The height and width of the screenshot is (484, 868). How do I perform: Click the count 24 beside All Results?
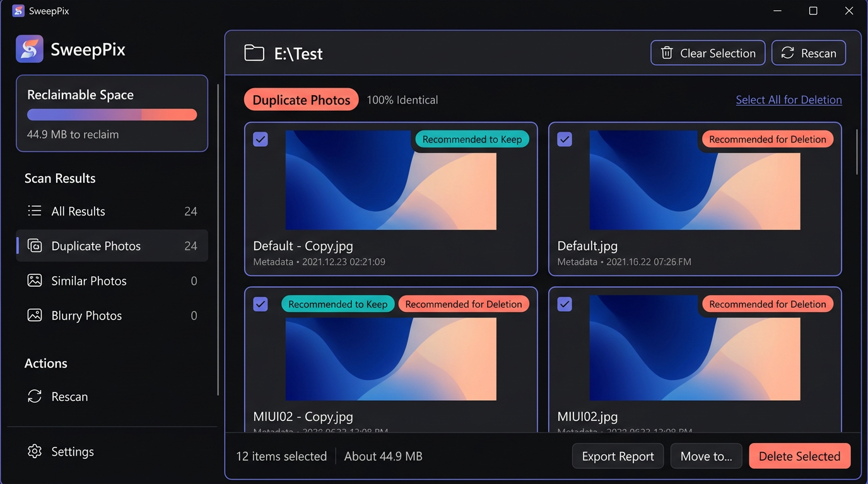pyautogui.click(x=191, y=211)
